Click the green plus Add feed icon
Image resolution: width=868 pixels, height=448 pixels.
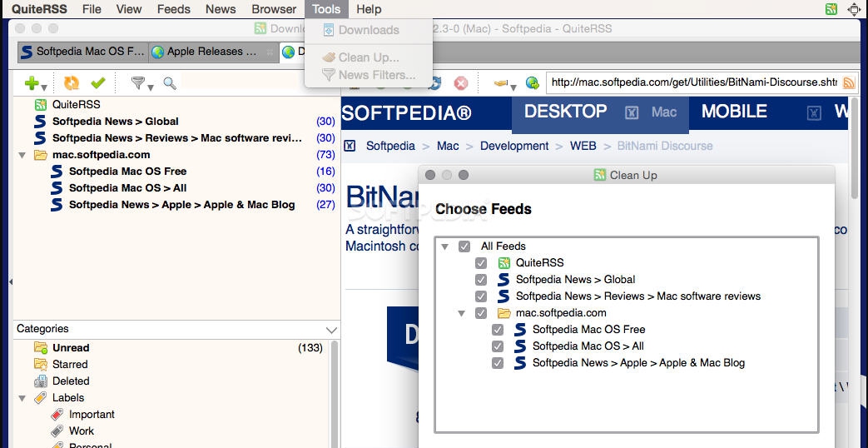click(32, 83)
